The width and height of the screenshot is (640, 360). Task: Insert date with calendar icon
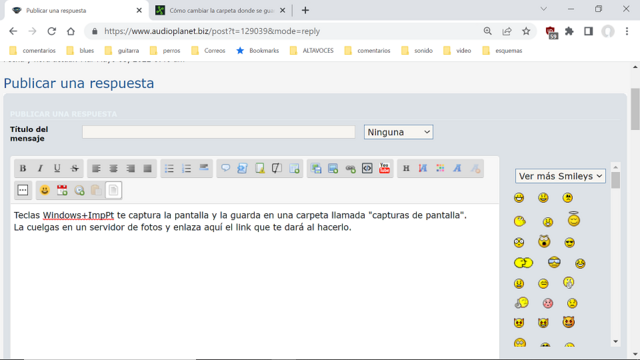coord(62,190)
